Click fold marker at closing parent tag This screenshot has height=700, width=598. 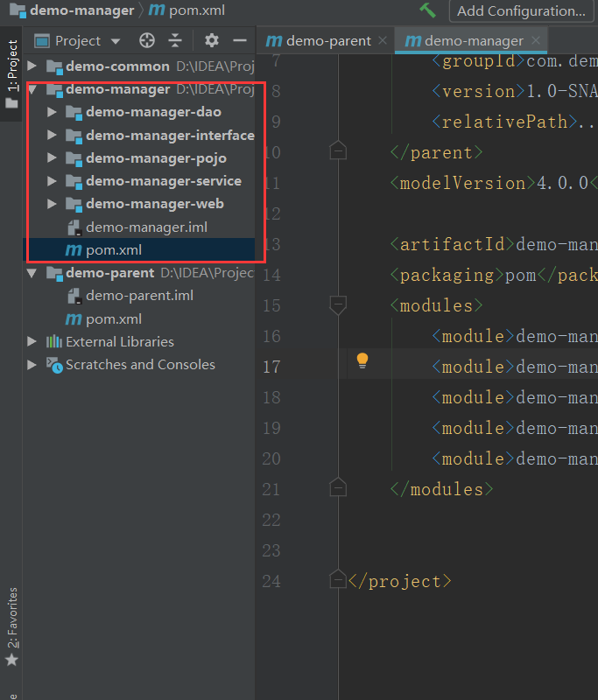tap(338, 150)
